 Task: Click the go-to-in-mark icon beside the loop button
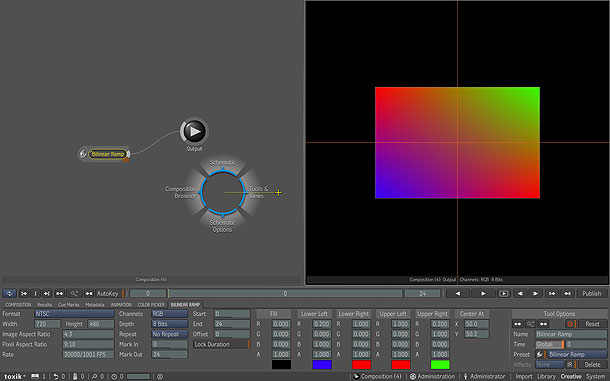[x=24, y=293]
